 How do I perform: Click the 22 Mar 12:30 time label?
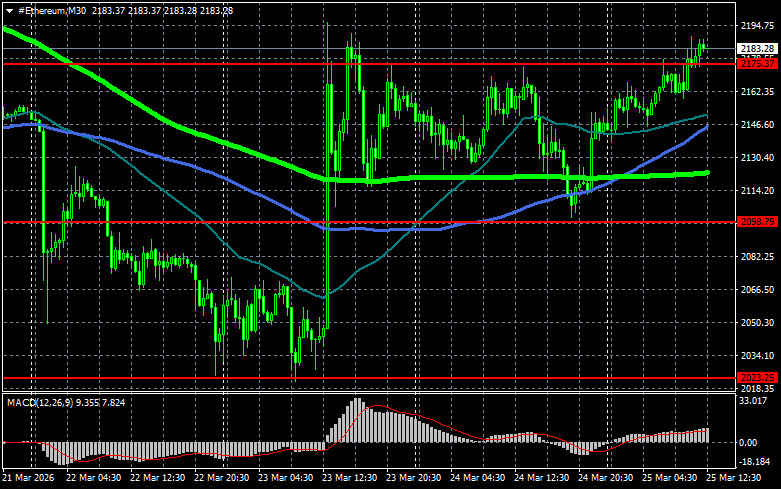(157, 478)
